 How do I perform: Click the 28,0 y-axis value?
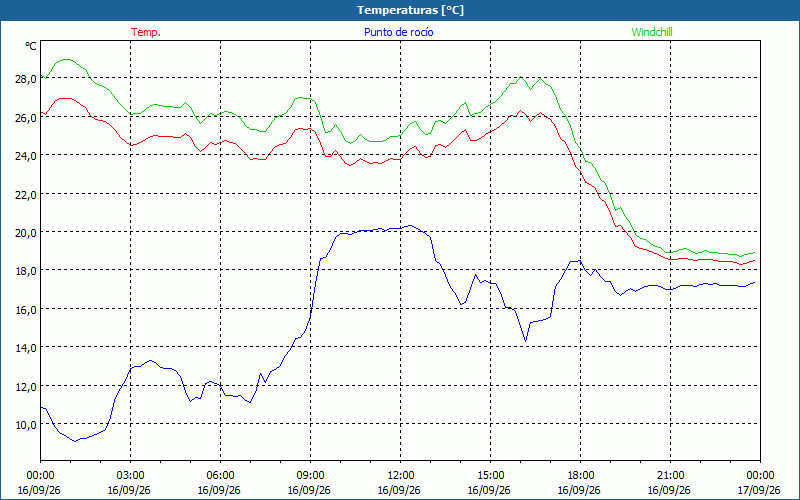(x=26, y=79)
